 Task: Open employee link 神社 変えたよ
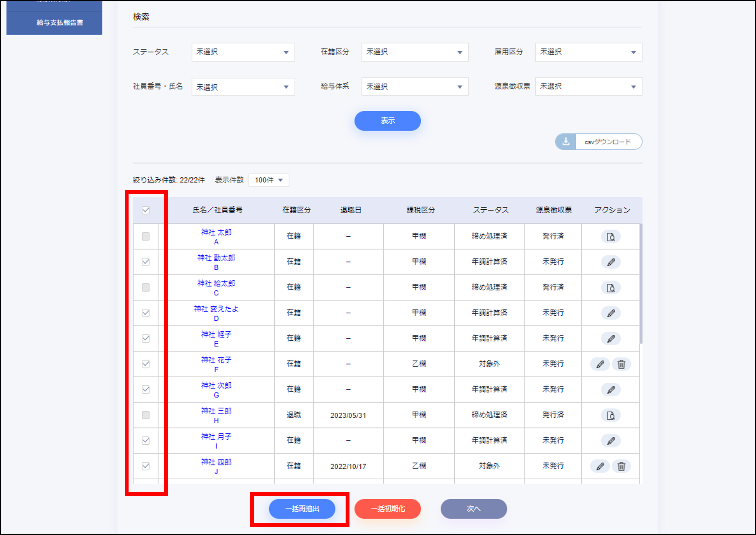pos(216,309)
